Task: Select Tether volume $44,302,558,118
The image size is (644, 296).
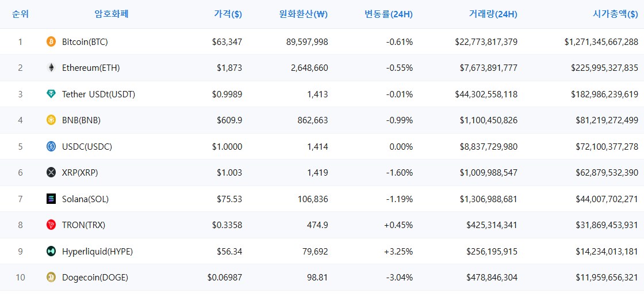Action: (486, 94)
